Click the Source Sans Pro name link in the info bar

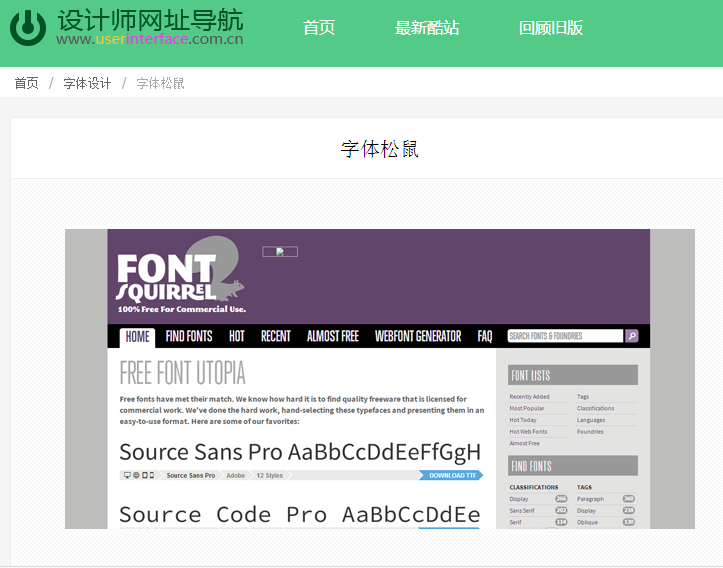[190, 475]
